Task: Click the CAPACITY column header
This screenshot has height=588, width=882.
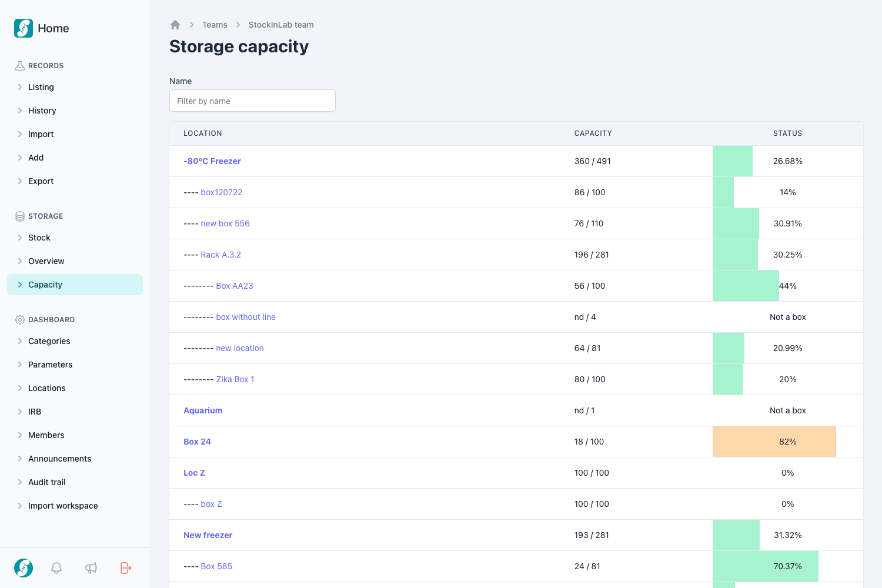Action: tap(593, 133)
